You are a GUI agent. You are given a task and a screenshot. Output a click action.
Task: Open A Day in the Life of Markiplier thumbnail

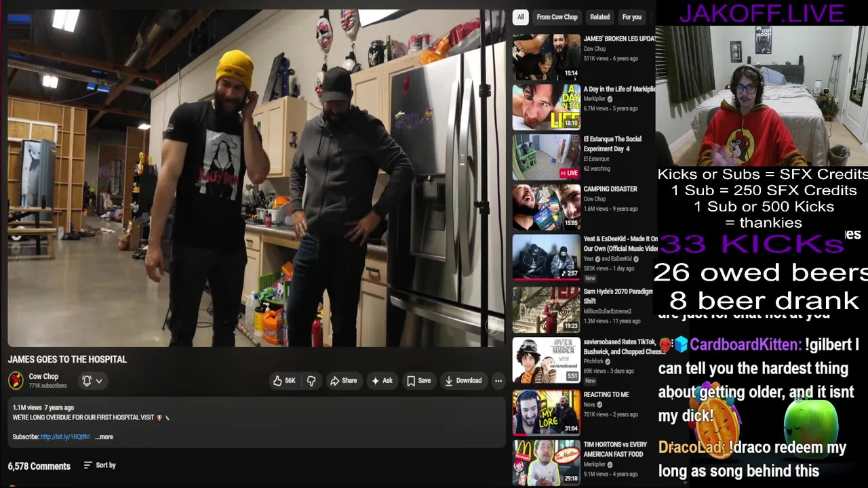546,107
